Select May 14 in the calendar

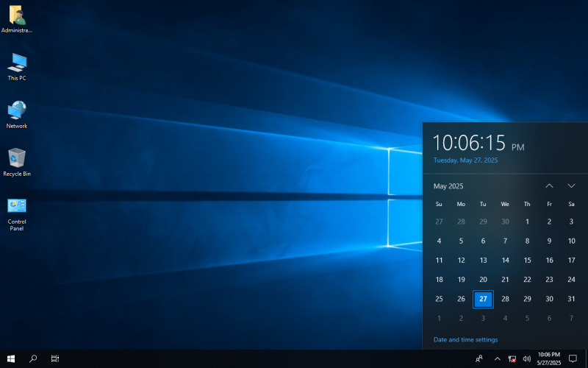(x=505, y=261)
